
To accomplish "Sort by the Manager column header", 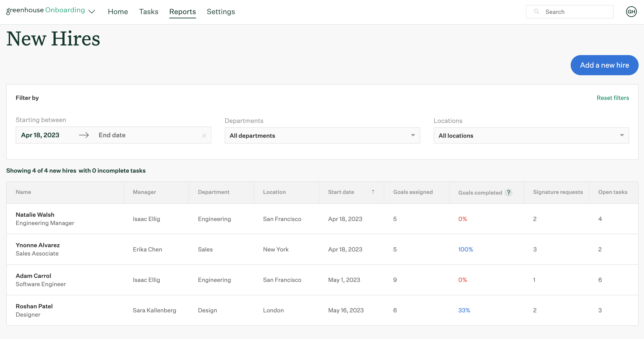I will (x=144, y=192).
